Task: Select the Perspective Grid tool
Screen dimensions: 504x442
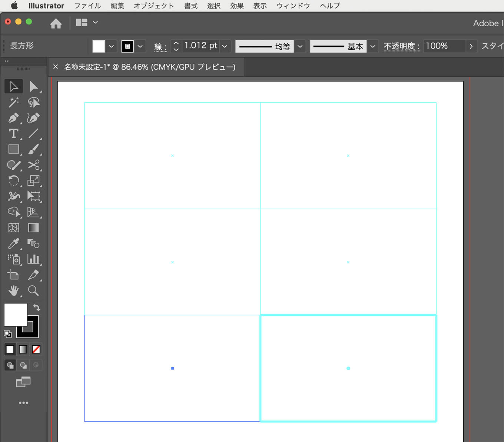Action: (33, 212)
